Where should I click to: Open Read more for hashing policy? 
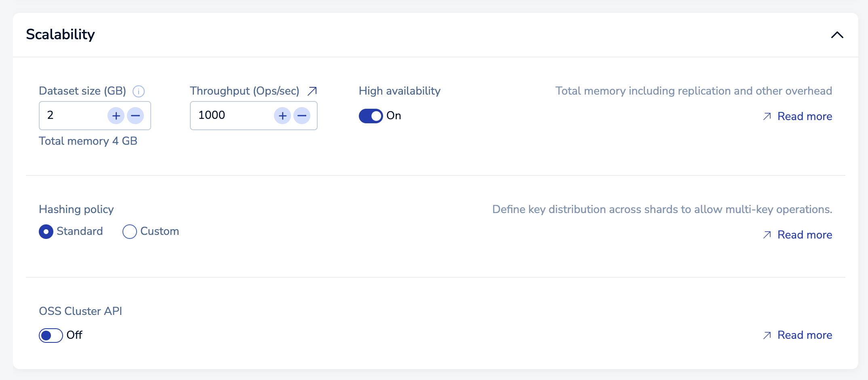(805, 235)
